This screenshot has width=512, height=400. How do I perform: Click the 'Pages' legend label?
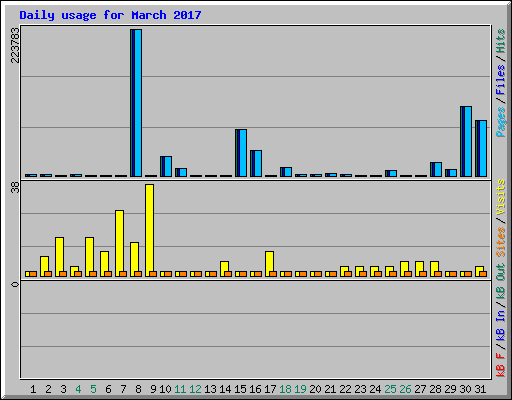[500, 122]
